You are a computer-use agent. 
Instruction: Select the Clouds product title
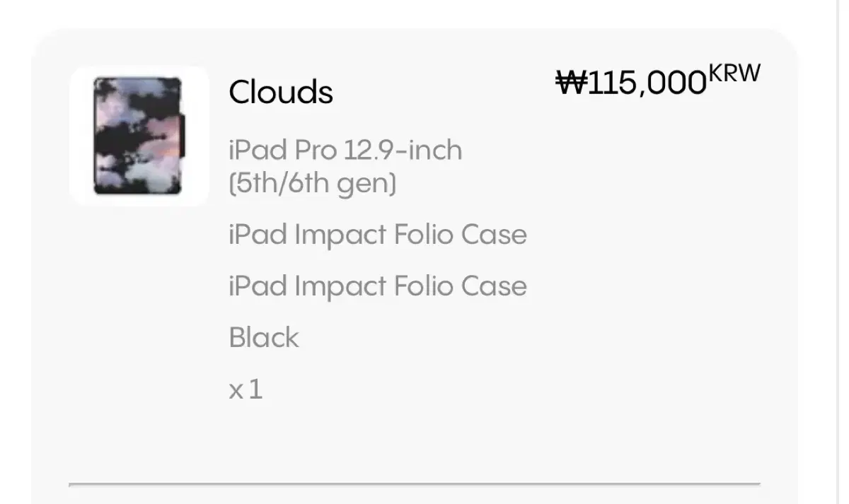[x=281, y=92]
